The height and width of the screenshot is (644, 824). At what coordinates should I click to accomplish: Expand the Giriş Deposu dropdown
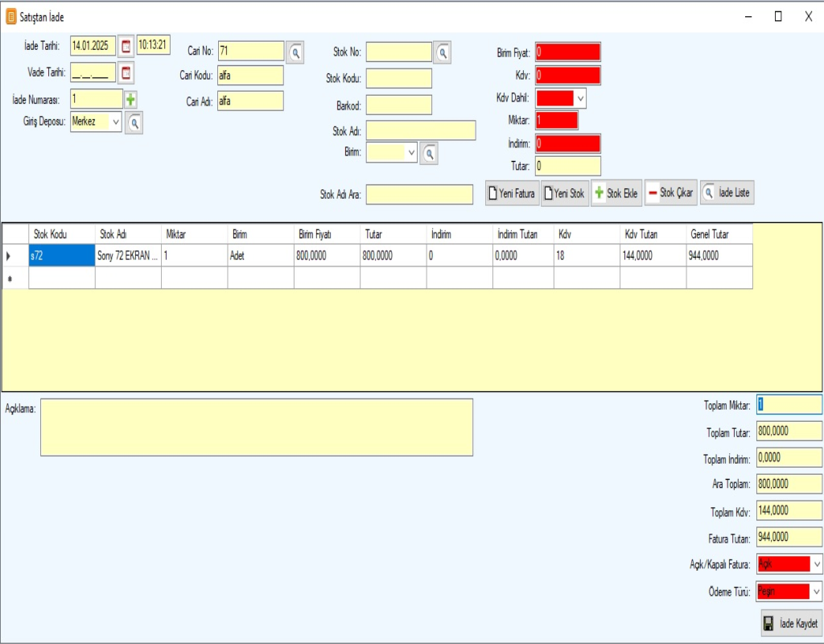[115, 122]
